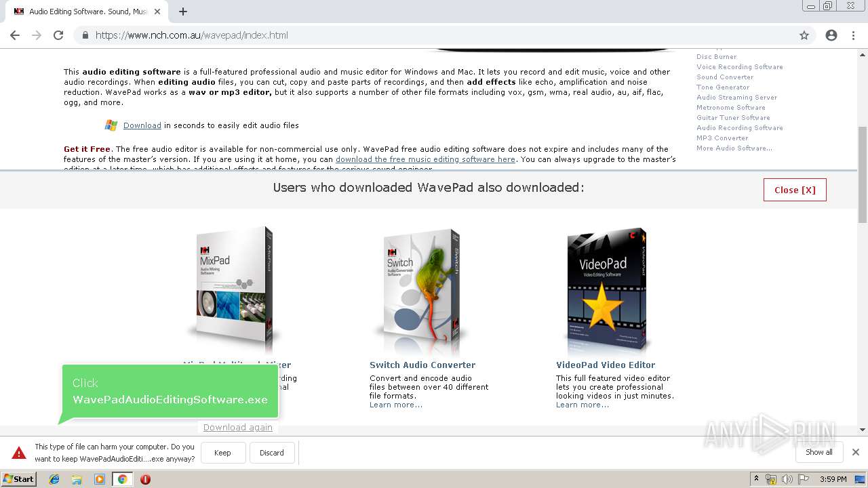Click the Download link
Screen dimensions: 868x488
142,125
